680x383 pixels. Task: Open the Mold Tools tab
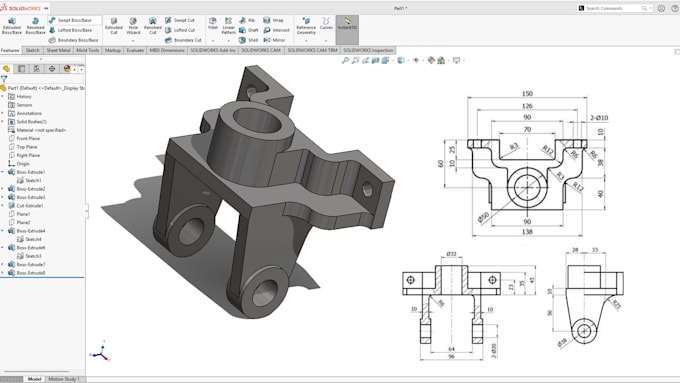pos(88,50)
